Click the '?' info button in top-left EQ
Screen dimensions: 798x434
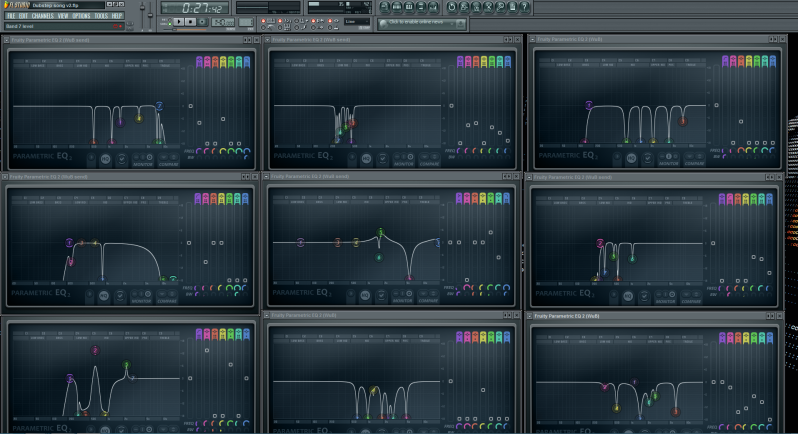(92, 159)
